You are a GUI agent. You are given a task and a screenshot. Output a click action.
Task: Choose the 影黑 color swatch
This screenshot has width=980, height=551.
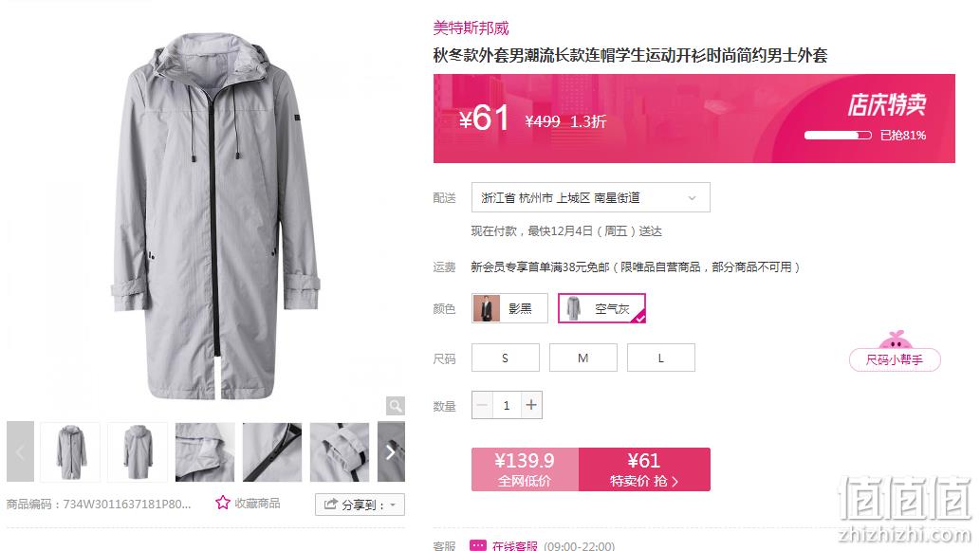pyautogui.click(x=509, y=308)
